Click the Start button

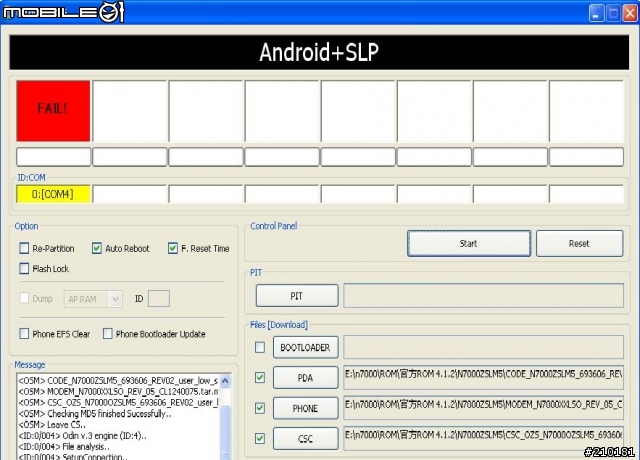click(469, 244)
